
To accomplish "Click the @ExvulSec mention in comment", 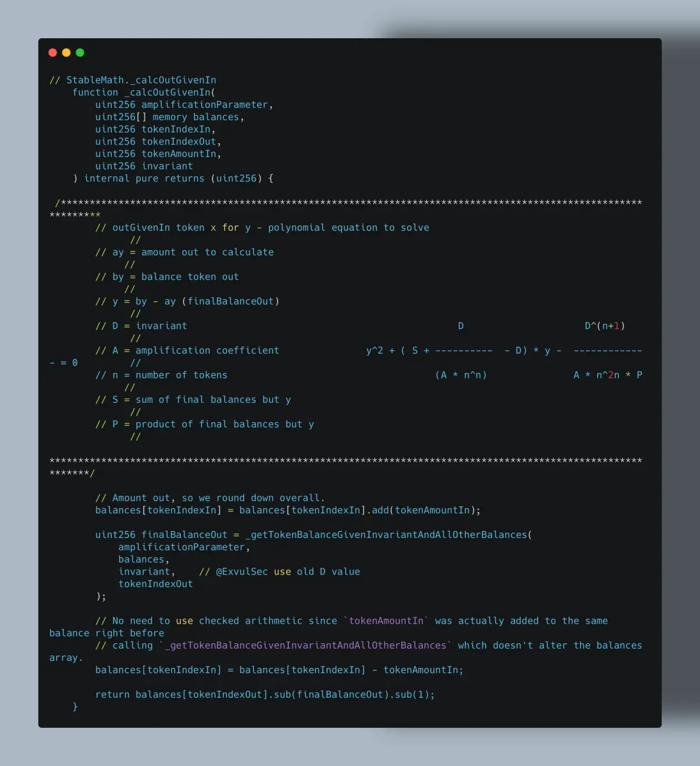I will tap(242, 572).
